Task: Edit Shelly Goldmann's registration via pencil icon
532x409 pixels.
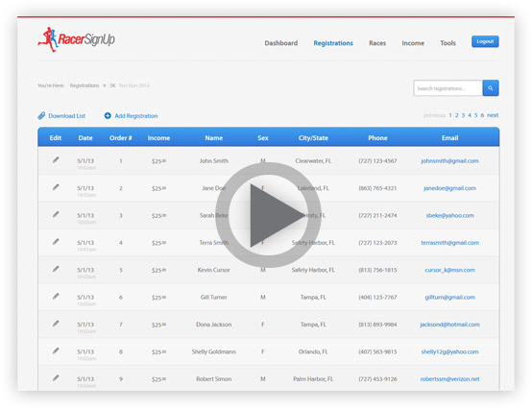Action: coord(56,350)
